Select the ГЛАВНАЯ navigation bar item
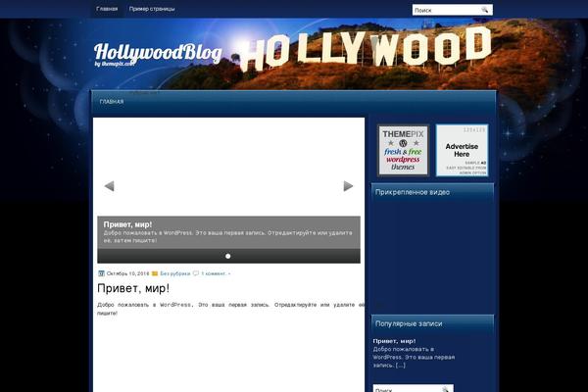 click(112, 102)
